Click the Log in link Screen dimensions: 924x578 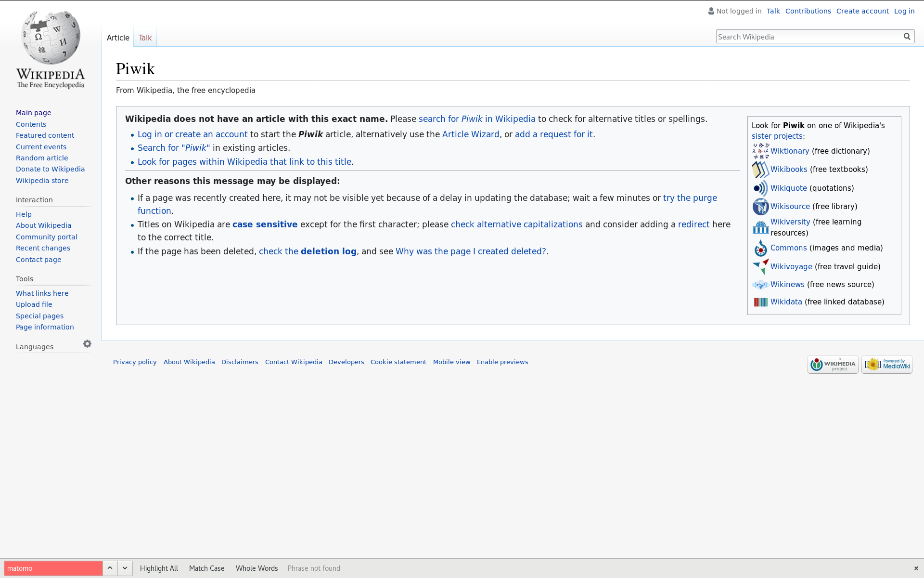904,11
